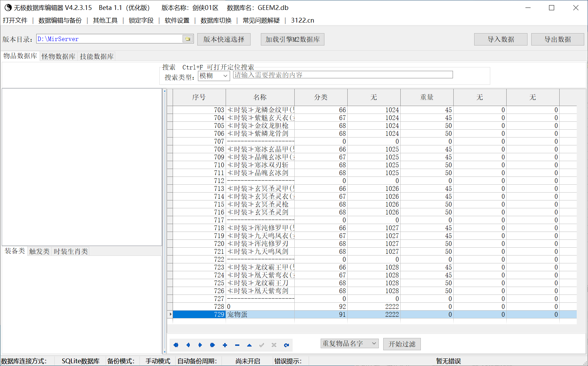Click the 版本快速选择 button

(x=224, y=39)
